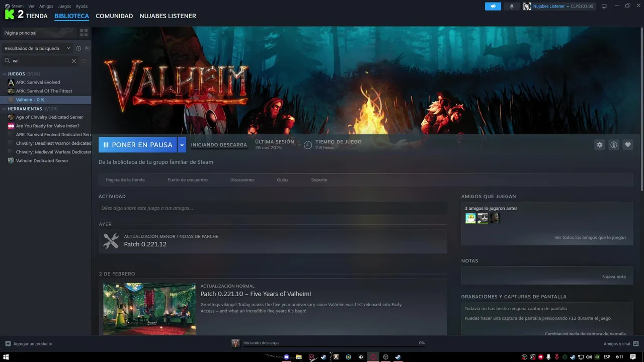
Task: Open the library grid view icon
Action: point(84,33)
